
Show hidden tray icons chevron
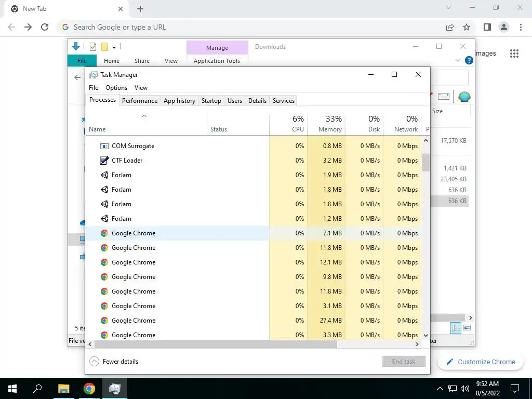point(440,389)
